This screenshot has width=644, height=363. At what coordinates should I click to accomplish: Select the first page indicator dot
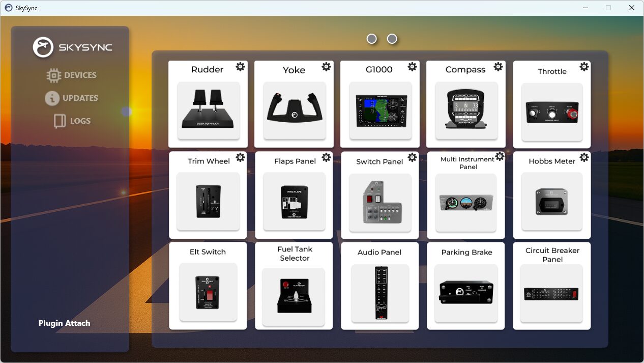371,38
